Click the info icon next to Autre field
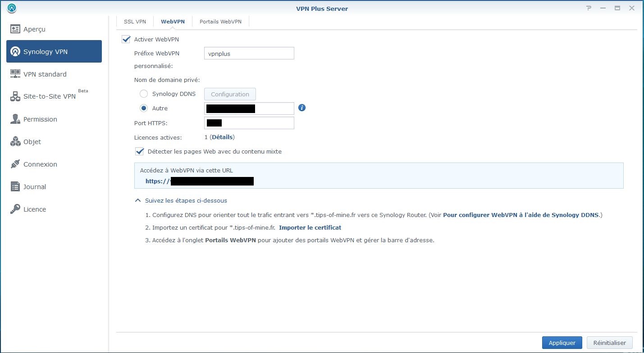This screenshot has width=644, height=353. click(x=302, y=108)
